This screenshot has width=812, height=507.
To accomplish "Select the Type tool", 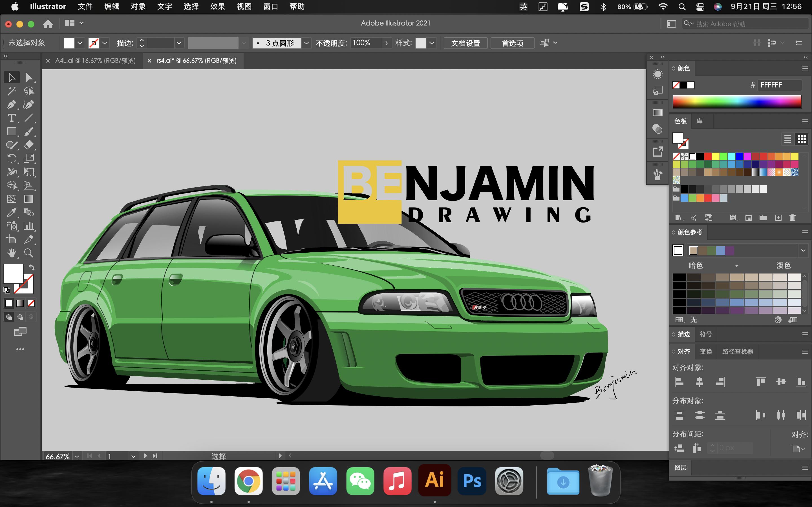I will pyautogui.click(x=11, y=118).
